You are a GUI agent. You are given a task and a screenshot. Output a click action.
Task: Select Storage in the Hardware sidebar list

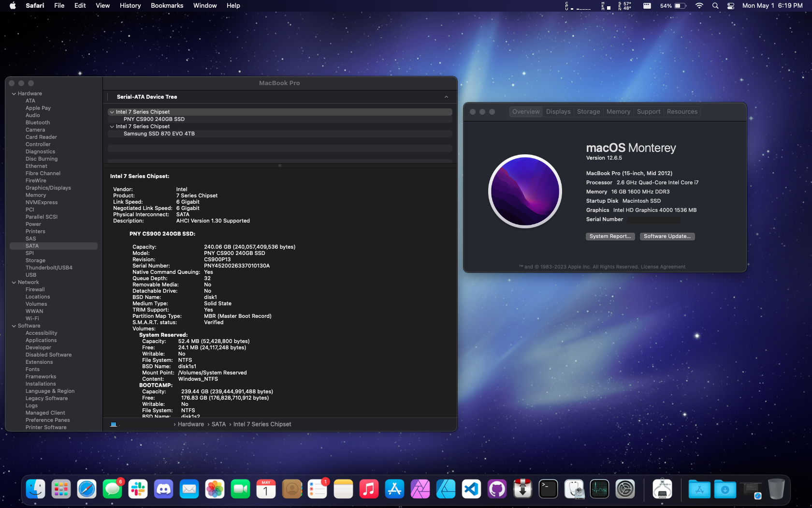click(x=35, y=261)
